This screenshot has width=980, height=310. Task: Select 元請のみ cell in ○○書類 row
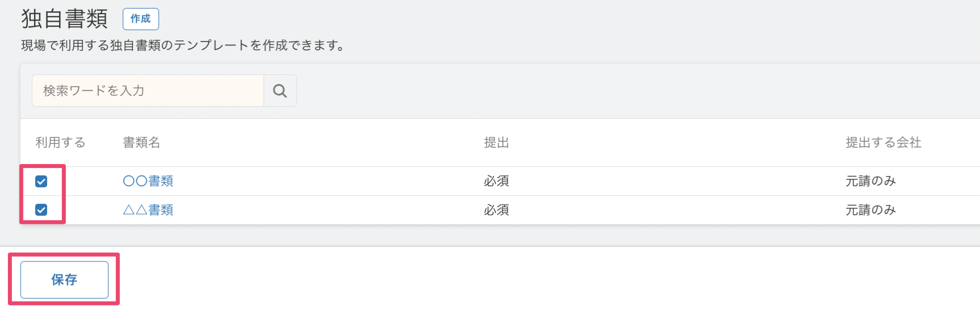[x=870, y=181]
